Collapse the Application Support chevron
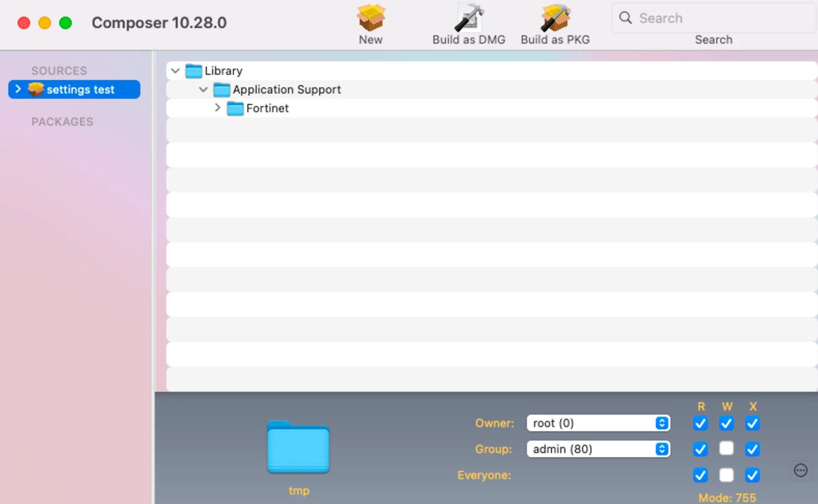 coord(203,89)
